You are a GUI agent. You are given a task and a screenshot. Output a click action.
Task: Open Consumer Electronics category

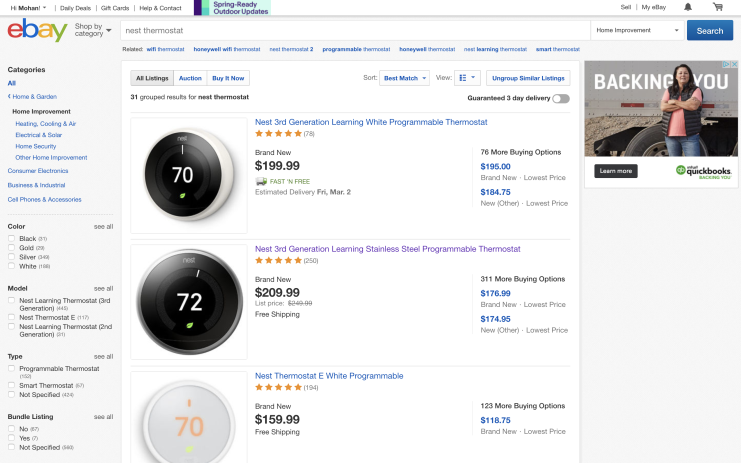click(x=38, y=171)
